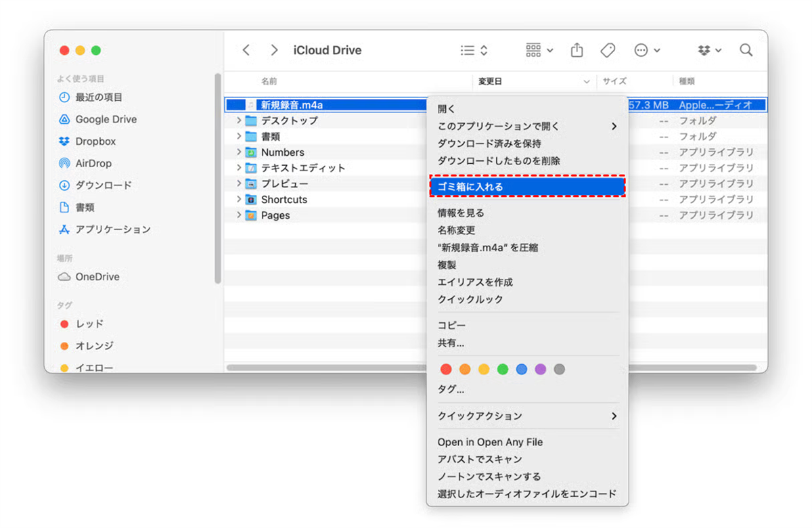Expand the プレビュー folder
The height and width of the screenshot is (528, 812).
(239, 183)
